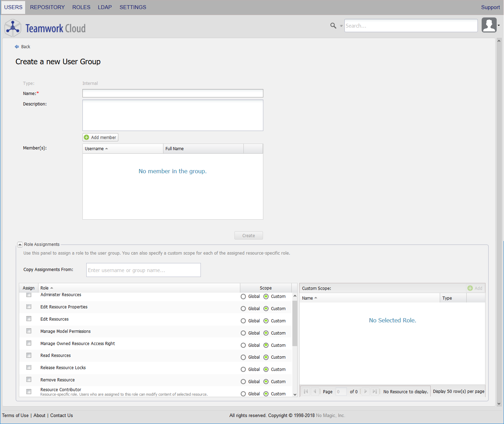Viewport: 504px width, 424px height.
Task: Enable the Read Resources role checkbox
Action: click(29, 355)
